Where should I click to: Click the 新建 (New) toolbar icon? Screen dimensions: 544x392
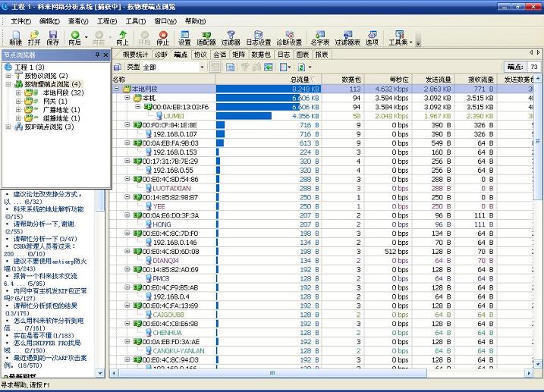(x=15, y=37)
